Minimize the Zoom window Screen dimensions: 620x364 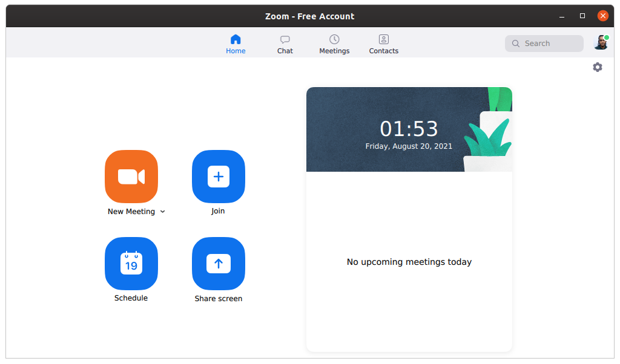[x=562, y=16]
